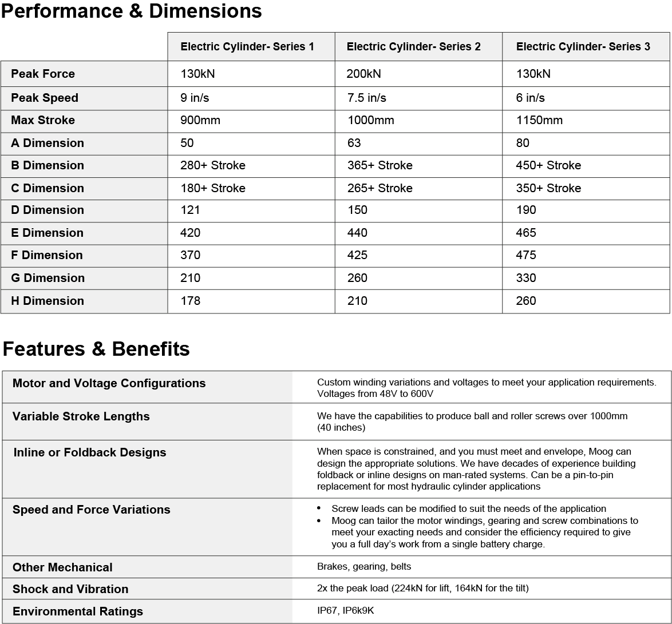This screenshot has width=672, height=624.
Task: Click the Performance & Dimensions heading
Action: pos(131,11)
